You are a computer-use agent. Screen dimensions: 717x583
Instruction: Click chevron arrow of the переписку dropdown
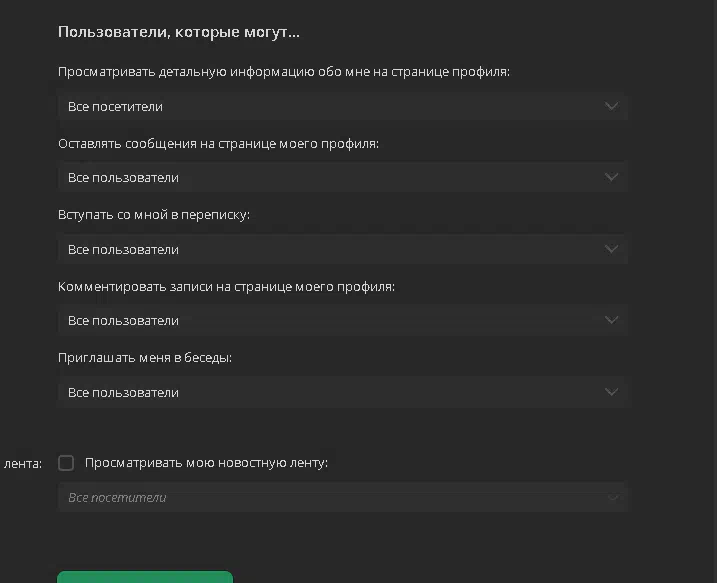(x=611, y=249)
